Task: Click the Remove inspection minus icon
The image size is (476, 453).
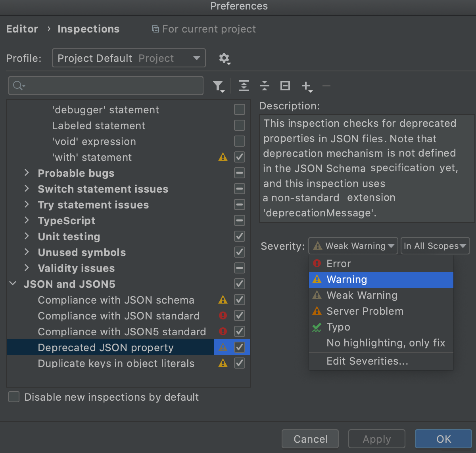Action: 326,86
